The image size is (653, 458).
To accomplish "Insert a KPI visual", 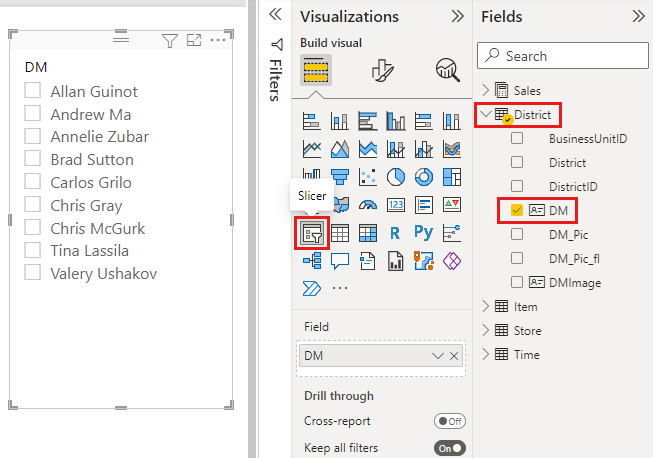I will pyautogui.click(x=452, y=205).
